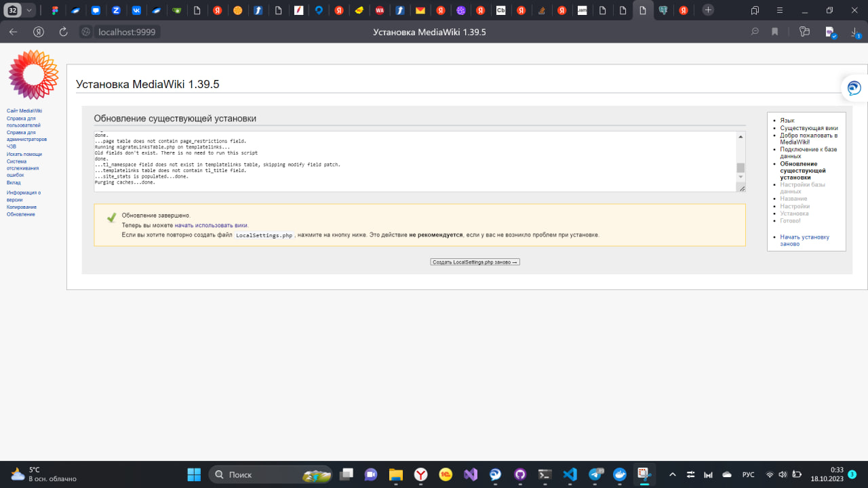The height and width of the screenshot is (488, 868).
Task: Open the floating assistant bubble at right edge
Action: pyautogui.click(x=854, y=88)
